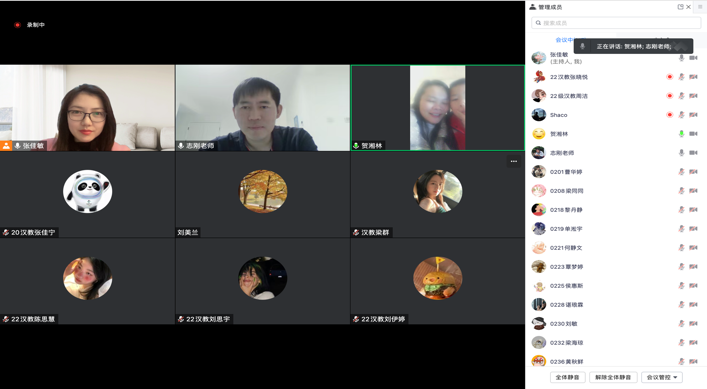This screenshot has height=389, width=707.
Task: Select 贺湘林's highlighted video tile
Action: click(x=437, y=108)
